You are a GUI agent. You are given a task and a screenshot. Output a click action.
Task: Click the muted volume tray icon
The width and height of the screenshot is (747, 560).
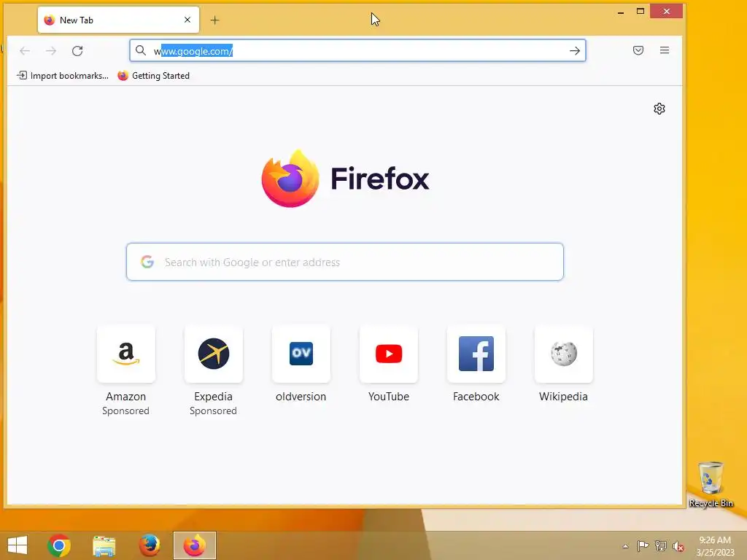click(678, 546)
